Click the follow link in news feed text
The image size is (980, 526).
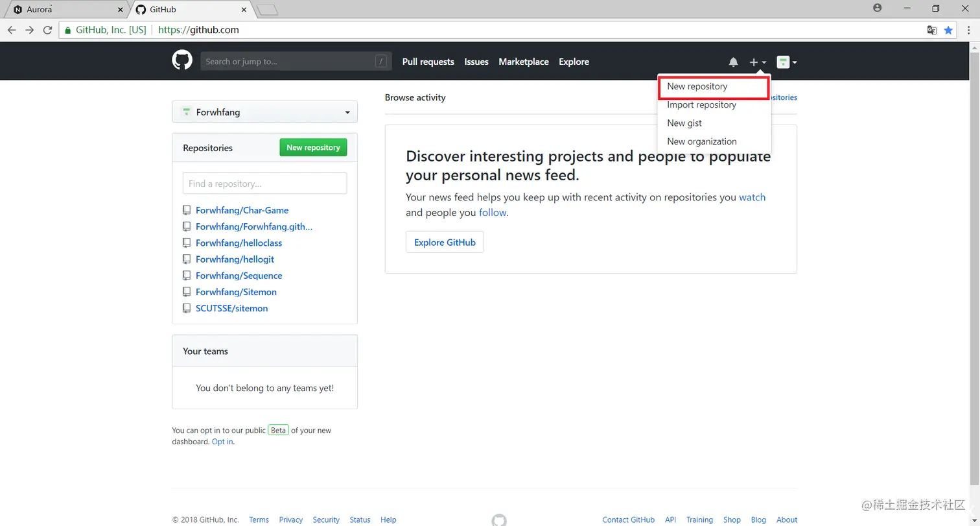pos(493,213)
